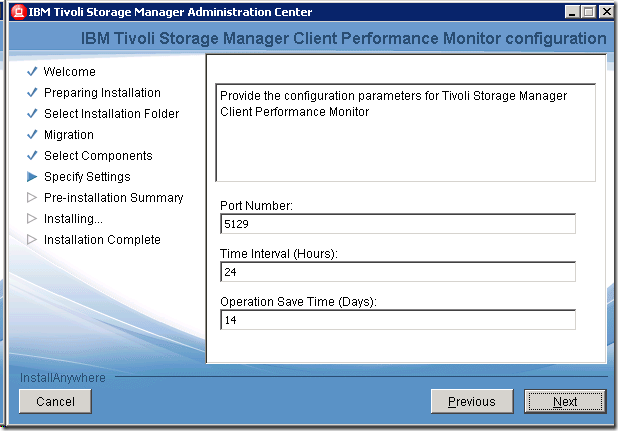Click the Installing step arrow icon

pos(32,219)
